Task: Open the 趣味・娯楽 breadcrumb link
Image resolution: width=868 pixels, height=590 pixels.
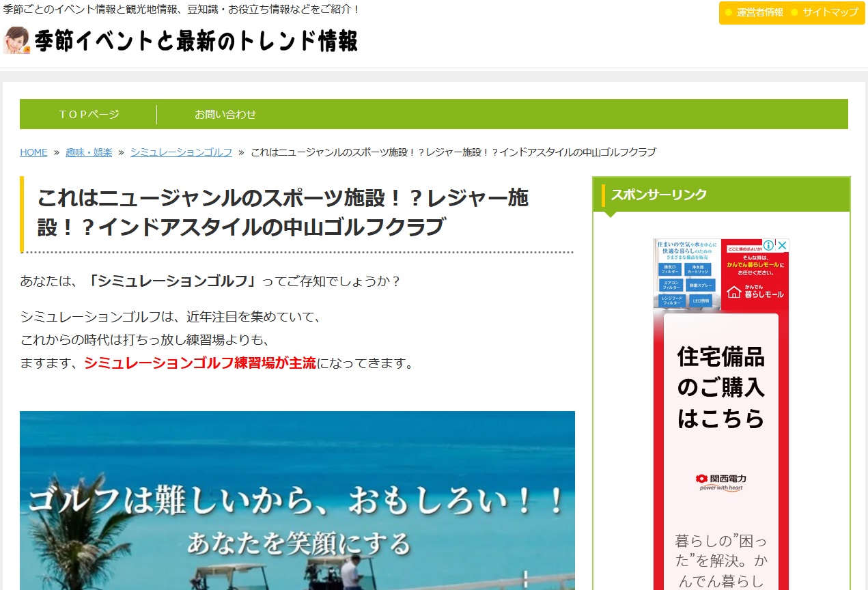Action: 89,152
